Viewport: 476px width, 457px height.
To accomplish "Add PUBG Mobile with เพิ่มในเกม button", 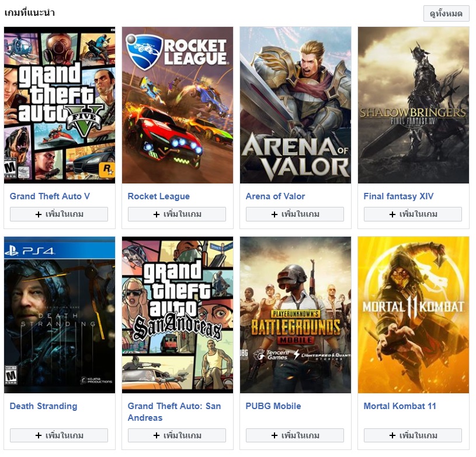I will (295, 435).
